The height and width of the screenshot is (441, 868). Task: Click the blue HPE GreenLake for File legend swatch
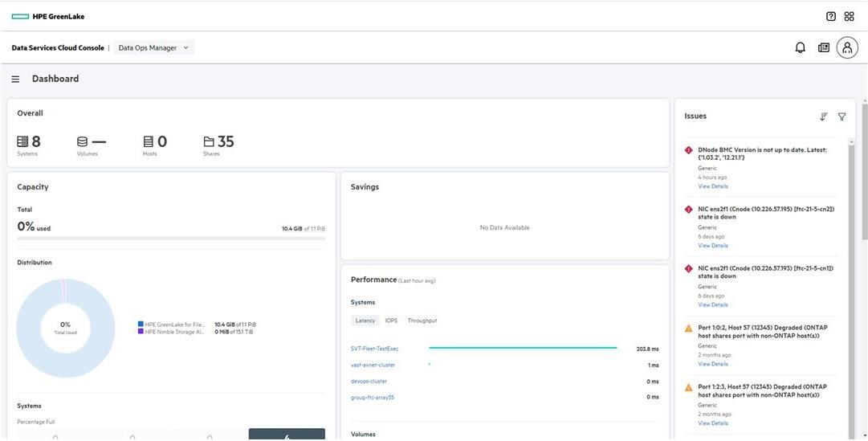141,325
